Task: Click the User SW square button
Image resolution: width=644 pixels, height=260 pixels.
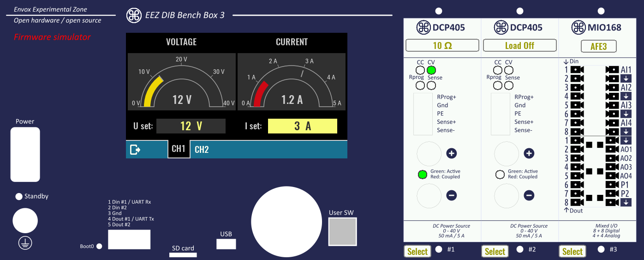Action: [x=342, y=232]
